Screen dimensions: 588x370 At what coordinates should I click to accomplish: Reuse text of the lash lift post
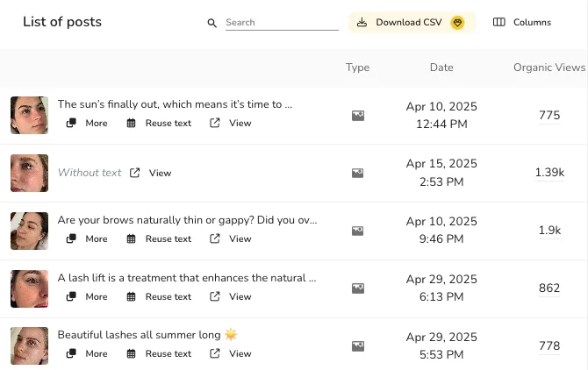[159, 296]
